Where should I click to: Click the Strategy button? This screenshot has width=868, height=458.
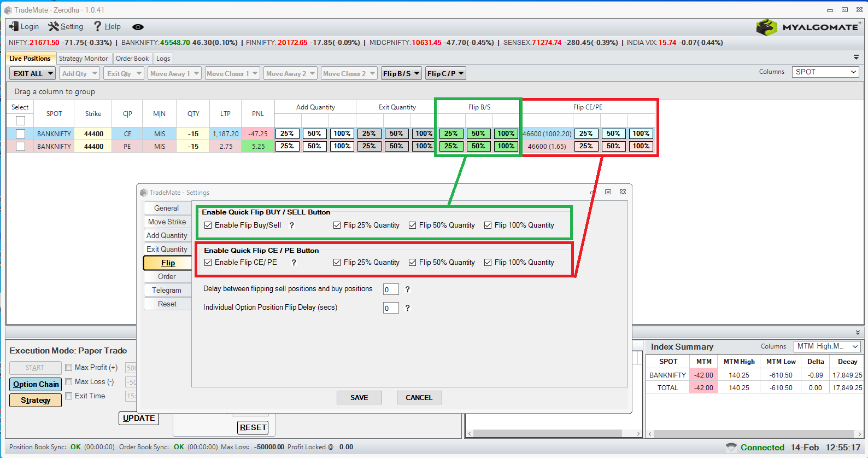[x=36, y=401]
